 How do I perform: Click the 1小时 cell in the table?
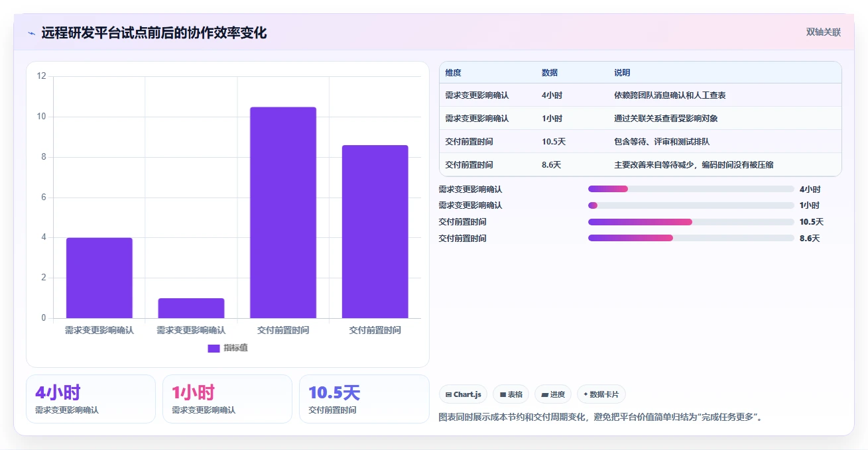pyautogui.click(x=552, y=119)
